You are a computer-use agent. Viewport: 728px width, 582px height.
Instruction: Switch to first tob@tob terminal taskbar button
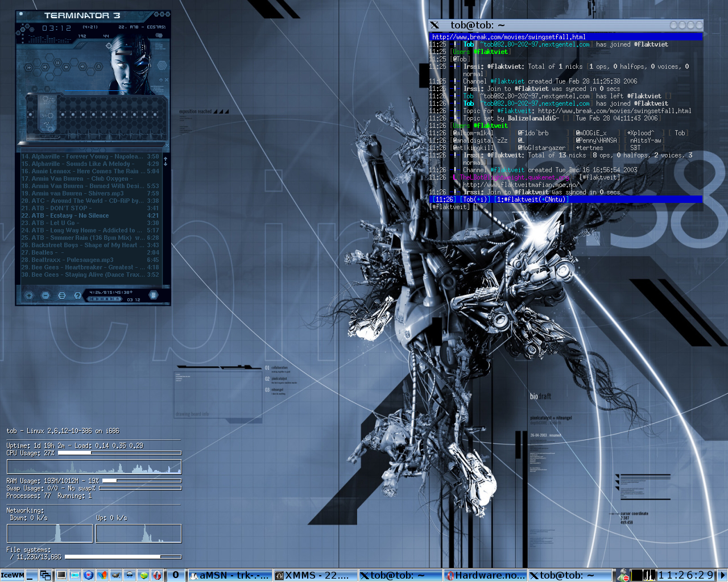(x=400, y=575)
